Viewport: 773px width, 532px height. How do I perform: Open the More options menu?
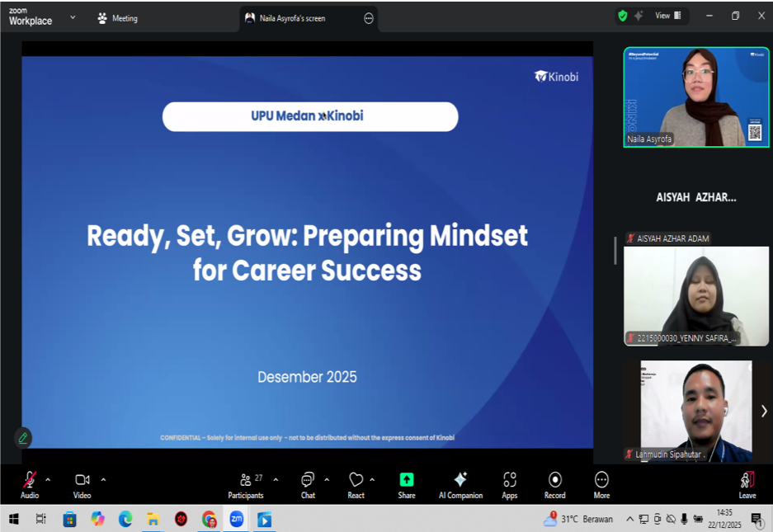click(x=601, y=481)
